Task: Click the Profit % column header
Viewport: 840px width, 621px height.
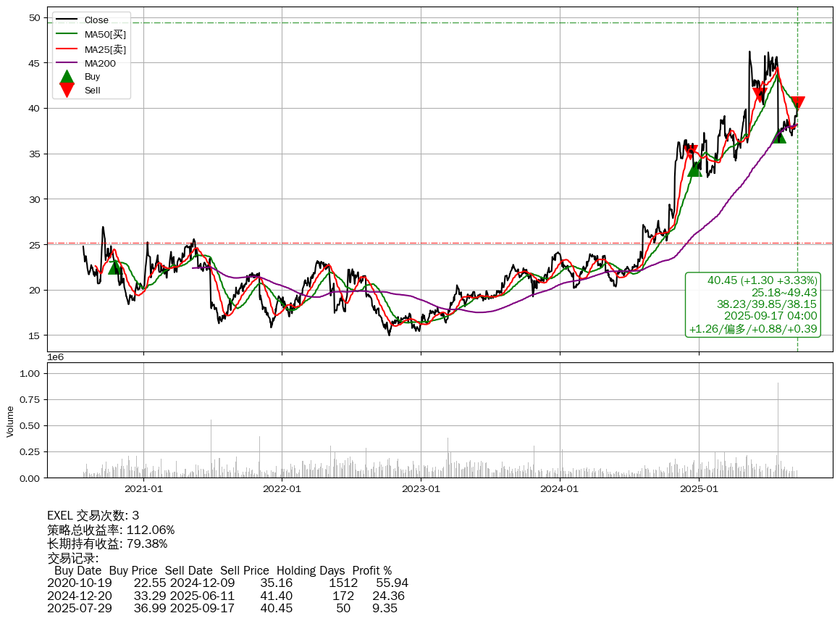Action: tap(371, 570)
